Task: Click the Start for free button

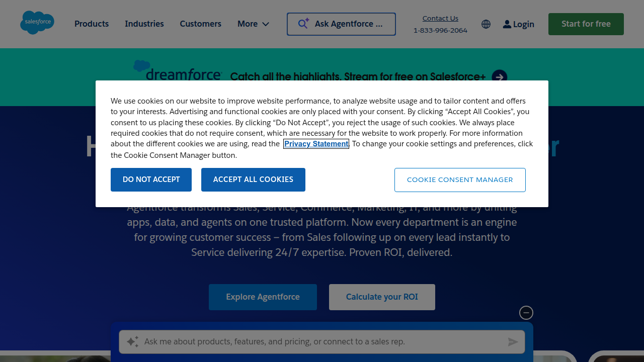Action: point(586,24)
